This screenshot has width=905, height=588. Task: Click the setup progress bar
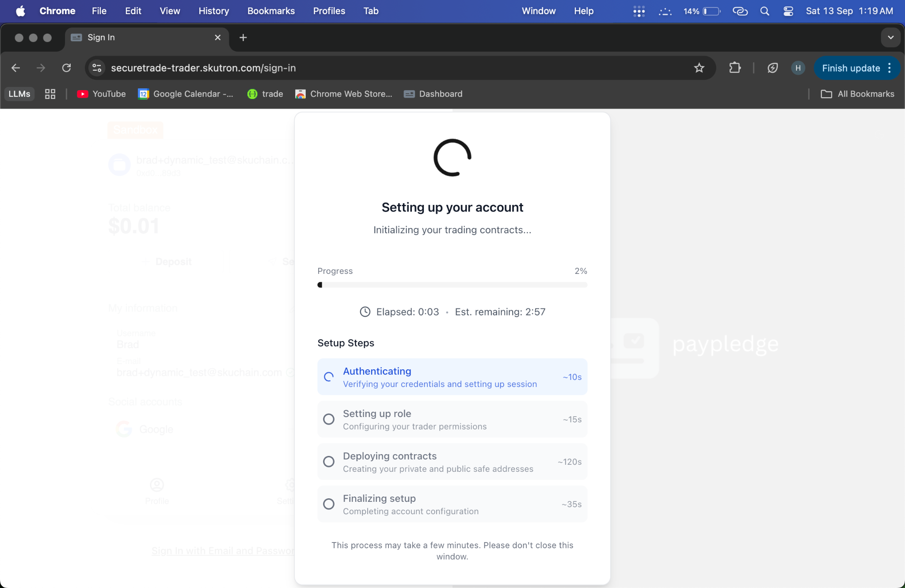452,285
